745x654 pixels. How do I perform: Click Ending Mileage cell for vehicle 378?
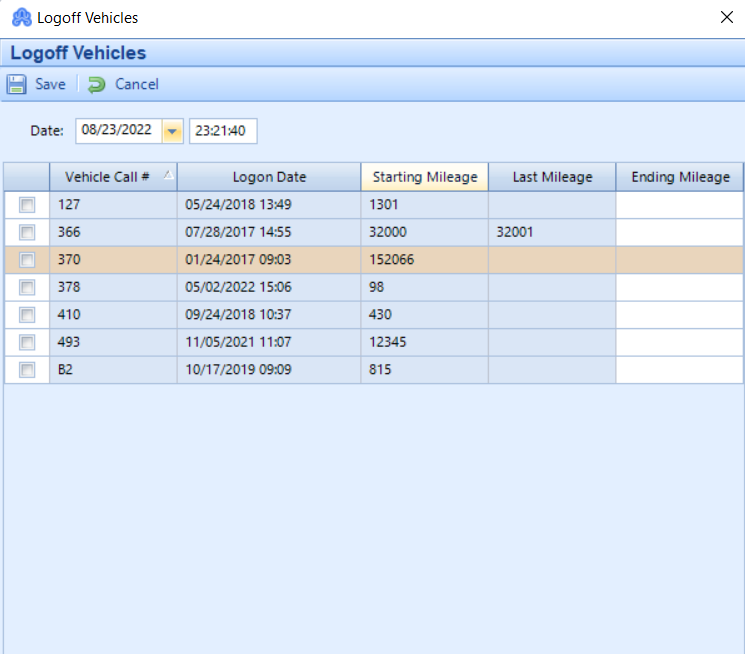pos(680,288)
